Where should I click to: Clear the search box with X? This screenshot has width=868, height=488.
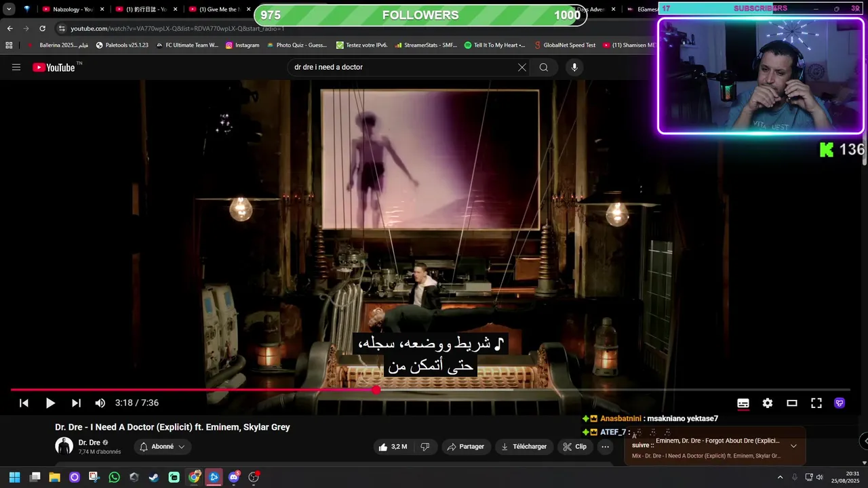[521, 67]
